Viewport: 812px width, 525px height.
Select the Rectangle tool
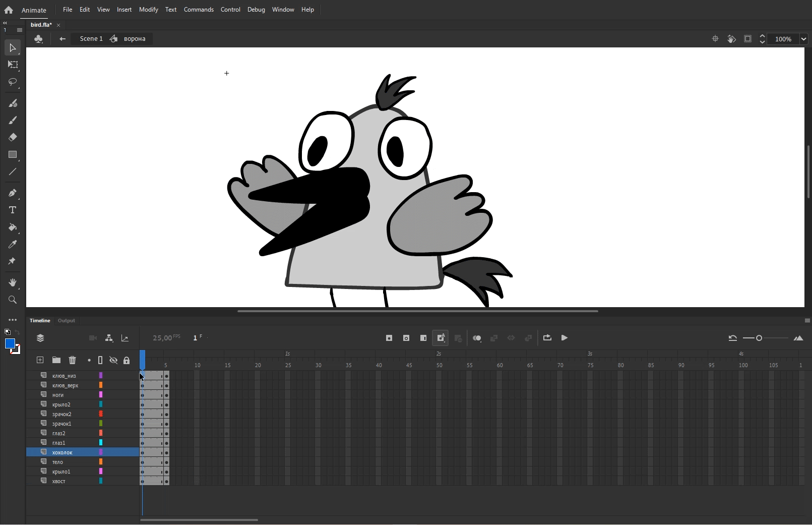tap(13, 155)
